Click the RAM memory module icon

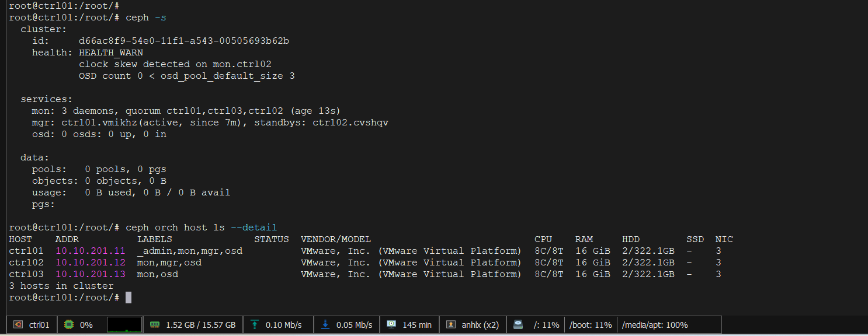tap(155, 325)
